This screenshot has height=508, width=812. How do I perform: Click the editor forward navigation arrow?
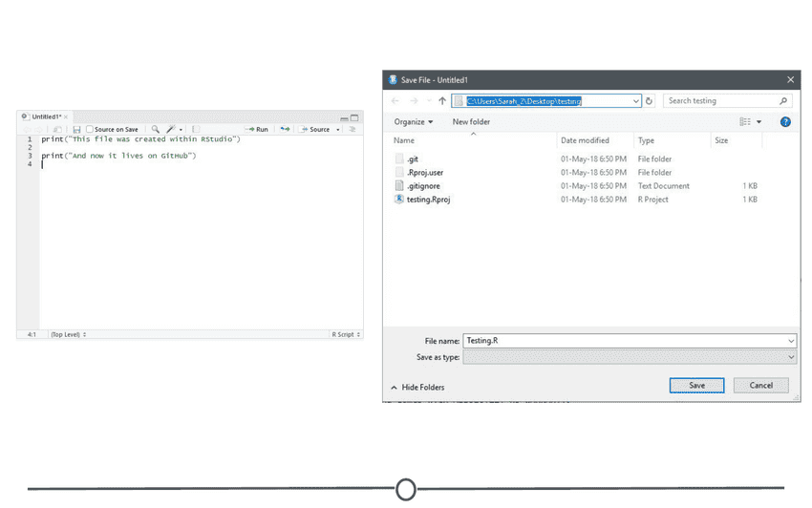pos(38,130)
